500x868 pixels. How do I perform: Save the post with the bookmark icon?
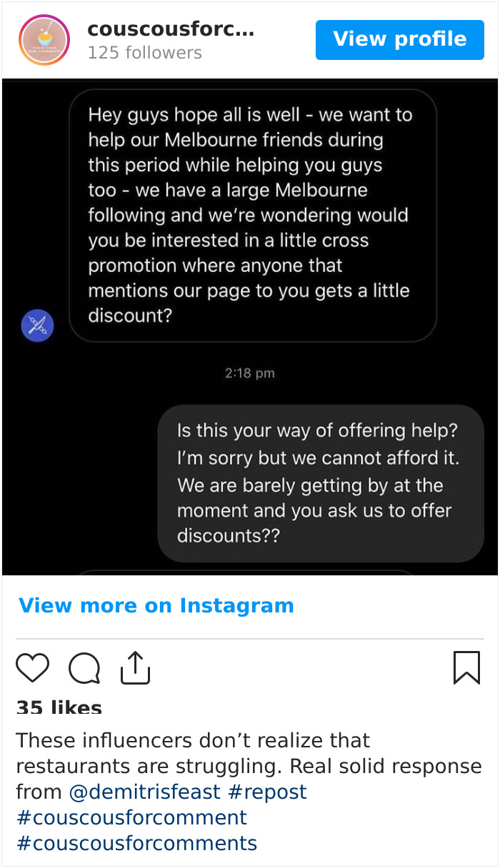(467, 667)
